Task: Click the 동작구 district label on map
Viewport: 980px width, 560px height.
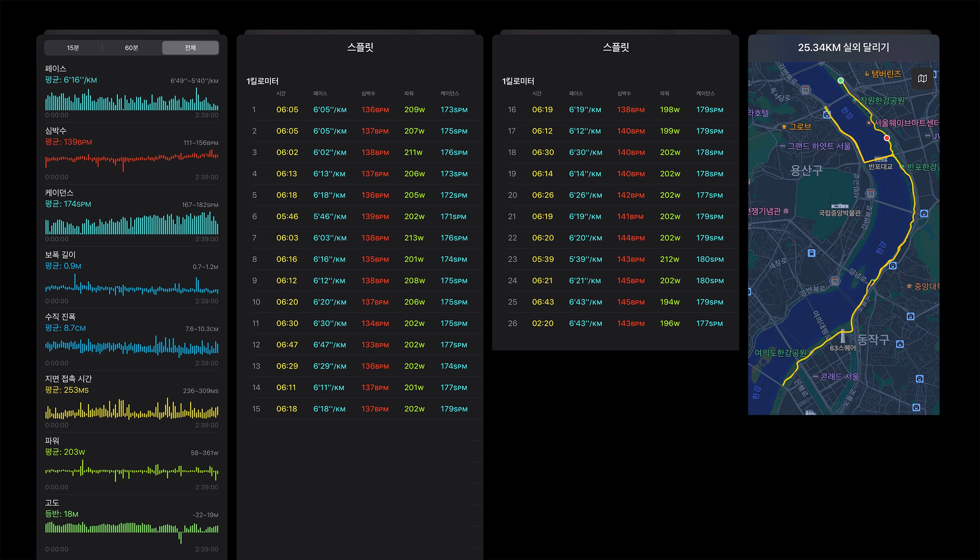Action: click(874, 339)
